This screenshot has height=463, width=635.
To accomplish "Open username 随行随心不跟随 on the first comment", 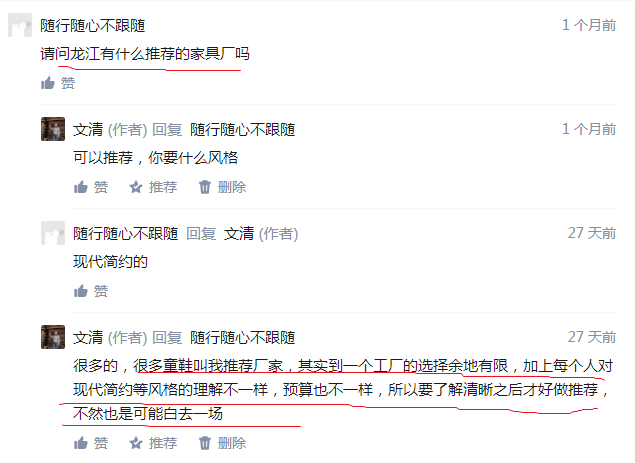I will [93, 26].
